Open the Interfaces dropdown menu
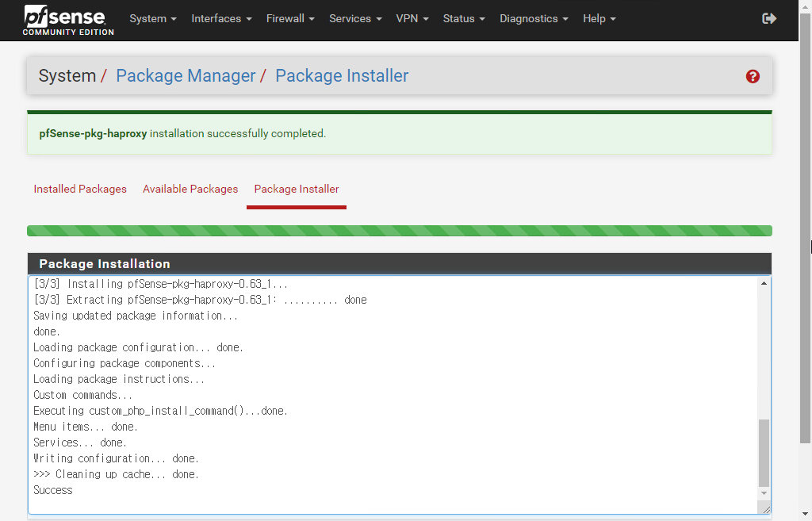Screen dimensions: 812x521 pos(222,19)
